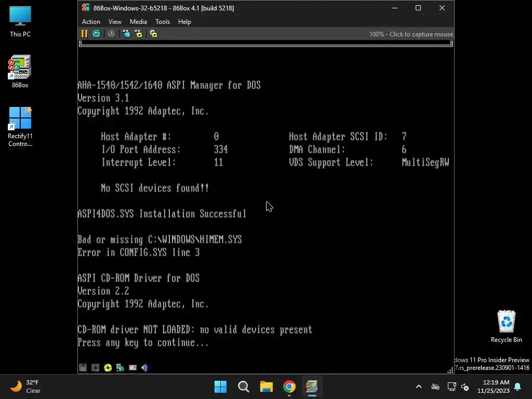The image size is (532, 399).
Task: Select the 86Box desktop shortcut
Action: [x=20, y=72]
